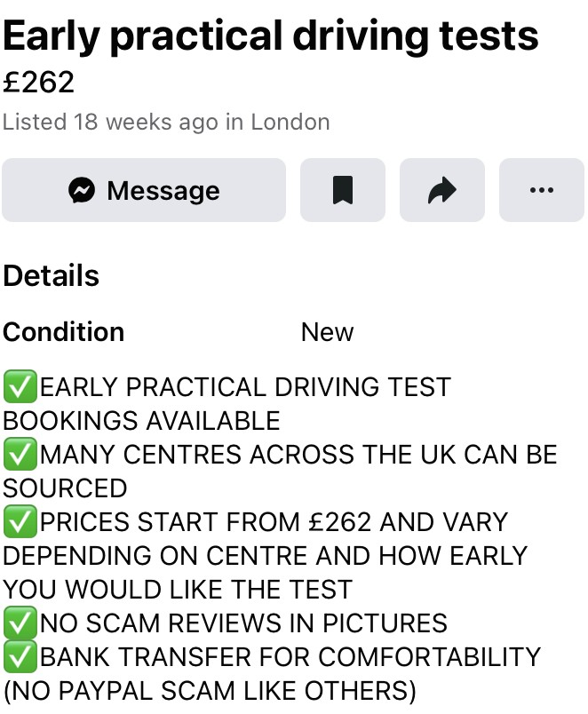Image resolution: width=588 pixels, height=714 pixels.
Task: Click the 'YOU WOULD LIKE THE TEST' line
Action: (178, 589)
